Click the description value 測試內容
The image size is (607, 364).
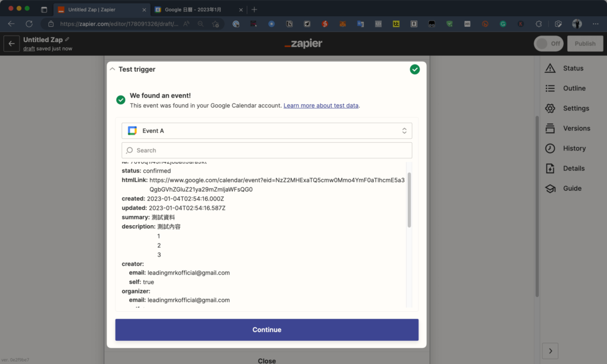pos(169,226)
